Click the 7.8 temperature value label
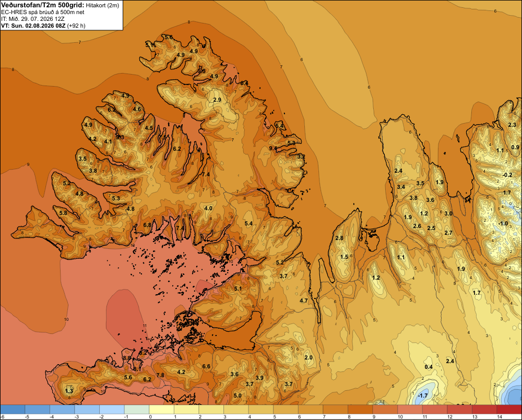522x420 pixels. pos(160,375)
